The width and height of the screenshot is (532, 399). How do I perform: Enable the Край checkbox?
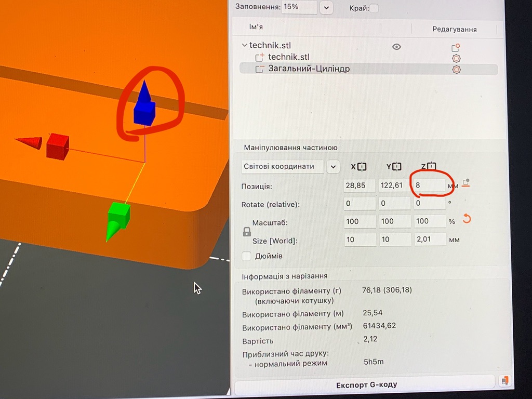pyautogui.click(x=374, y=8)
